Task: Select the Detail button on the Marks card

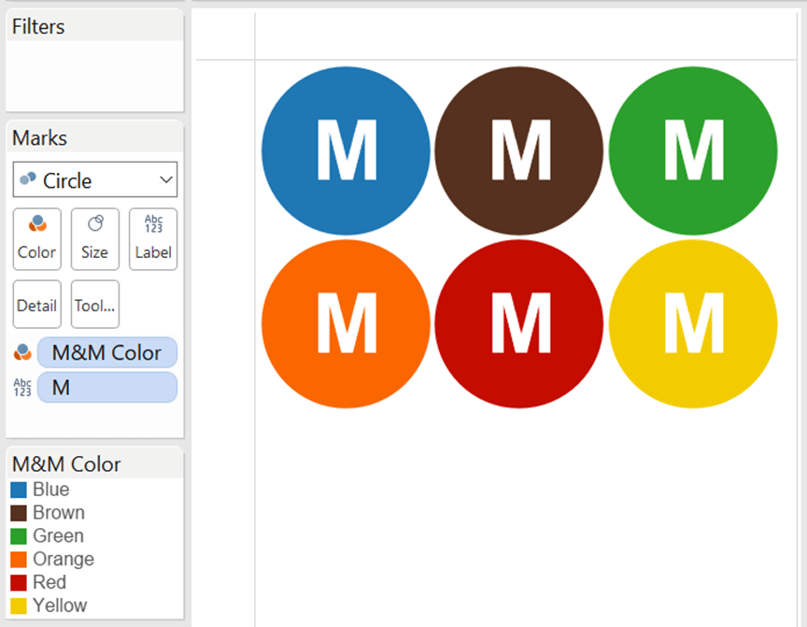Action: (36, 304)
